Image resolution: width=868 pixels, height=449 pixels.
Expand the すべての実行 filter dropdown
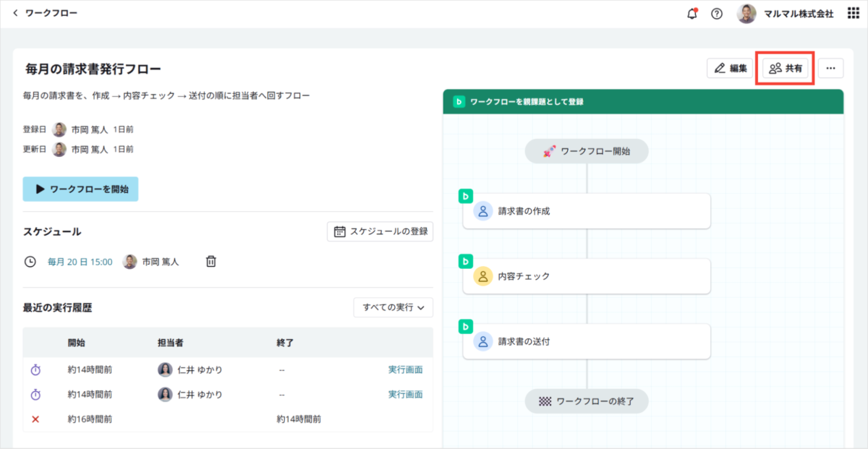tap(393, 307)
